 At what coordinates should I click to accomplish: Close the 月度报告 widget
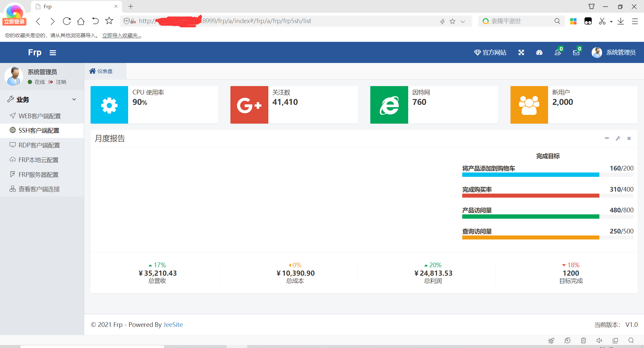click(629, 138)
